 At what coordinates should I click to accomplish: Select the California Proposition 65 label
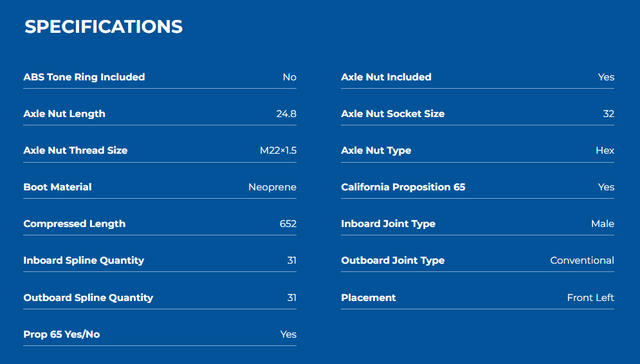coord(403,187)
